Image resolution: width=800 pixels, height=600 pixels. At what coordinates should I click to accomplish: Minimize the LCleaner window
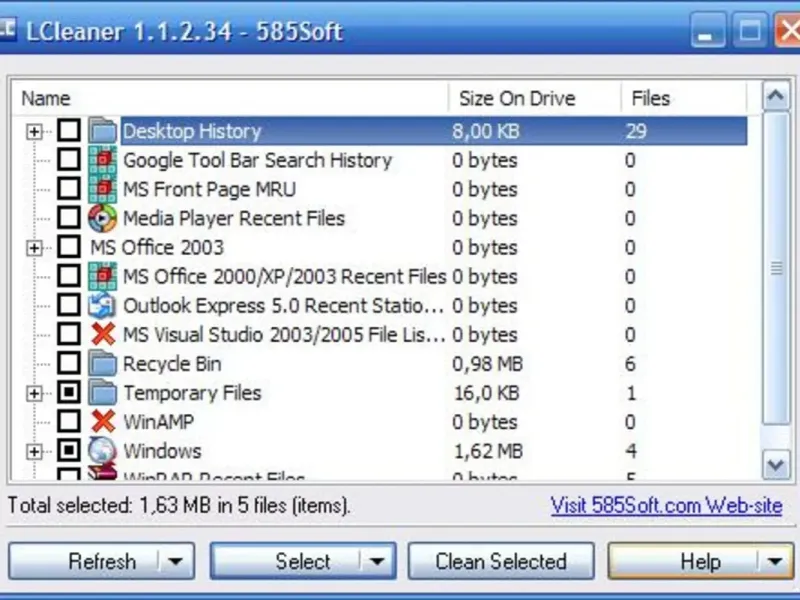click(707, 30)
